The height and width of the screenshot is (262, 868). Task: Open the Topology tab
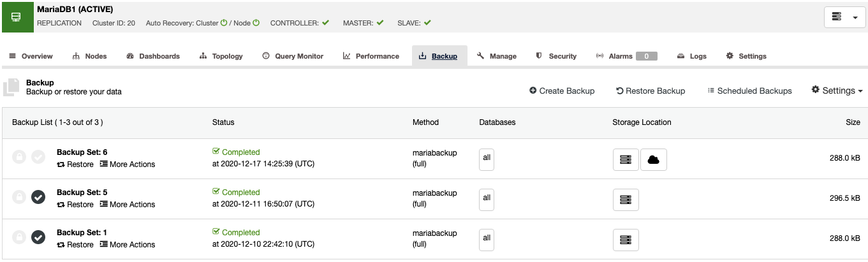tap(221, 56)
